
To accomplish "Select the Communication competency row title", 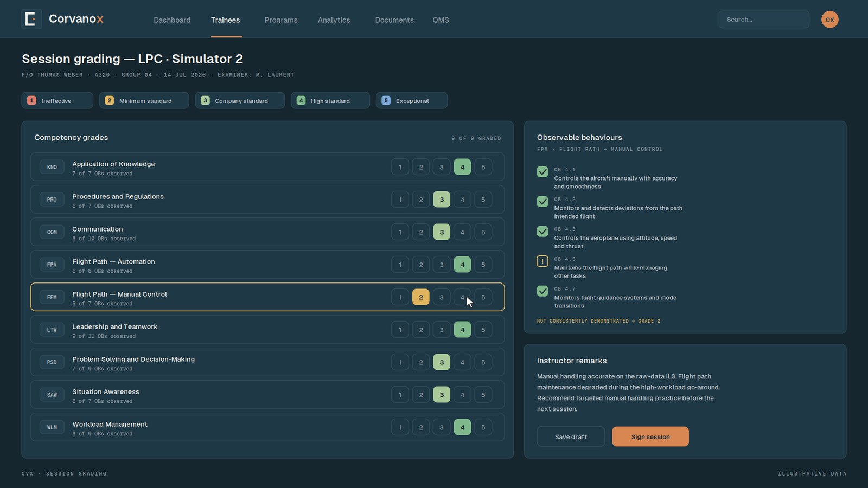I will coord(98,229).
